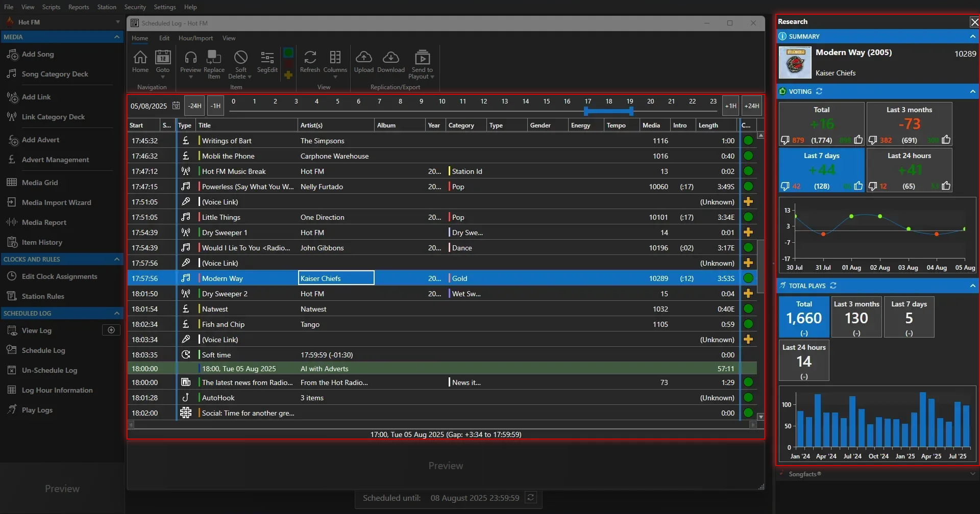Image resolution: width=980 pixels, height=514 pixels.
Task: Expand the Songfacts section
Action: point(972,474)
